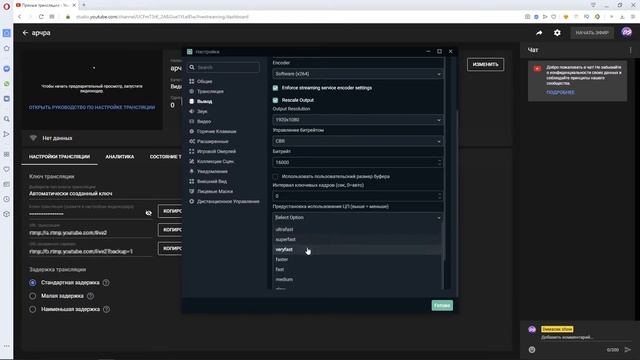640x360 pixels.
Task: Choose the superfast preset option
Action: pyautogui.click(x=357, y=240)
